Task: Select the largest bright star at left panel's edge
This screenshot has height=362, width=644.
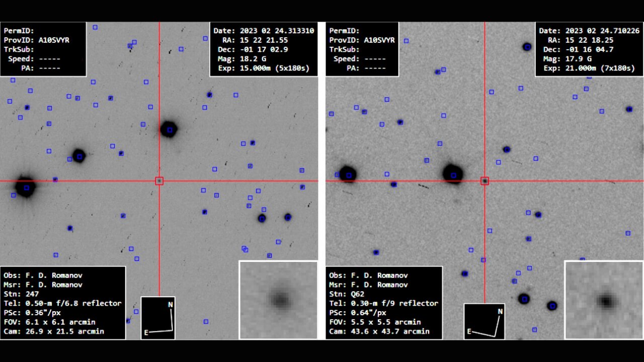Action: [25, 187]
